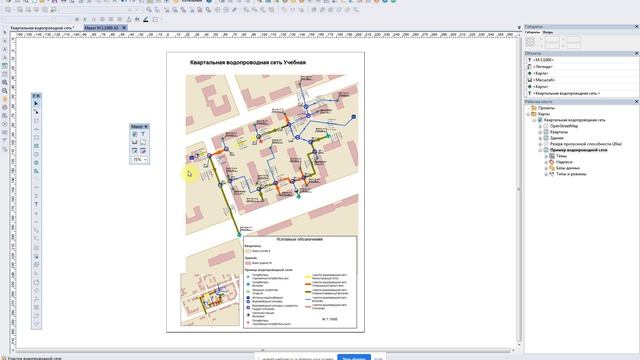Click the horizontal scrollbar below the layout
This screenshot has width=640, height=360.
[263, 350]
